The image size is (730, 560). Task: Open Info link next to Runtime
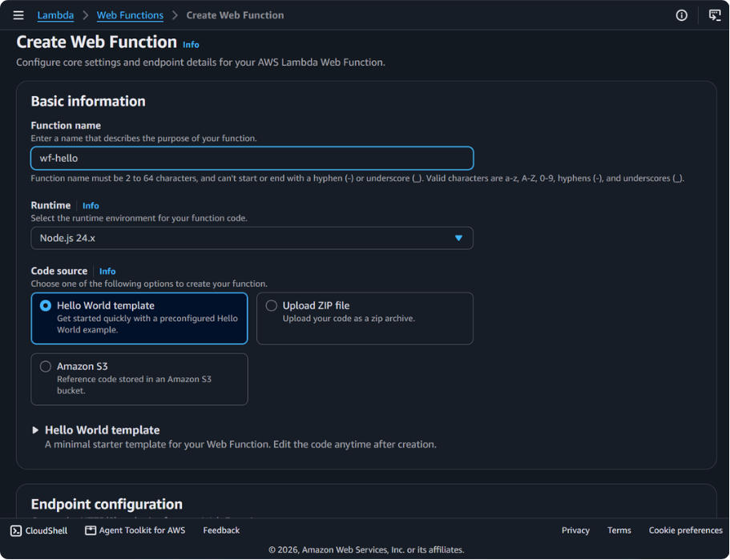click(91, 206)
